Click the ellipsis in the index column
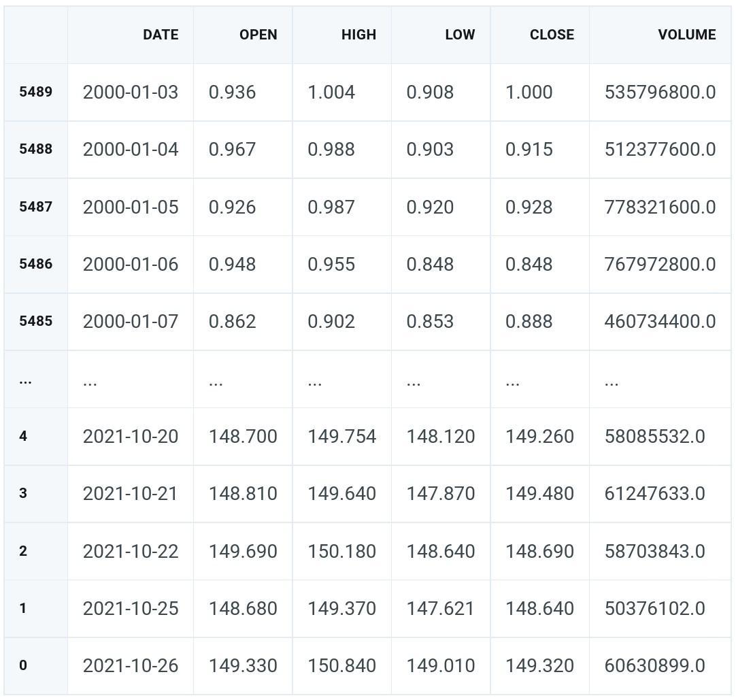This screenshot has width=736, height=700. [25, 382]
